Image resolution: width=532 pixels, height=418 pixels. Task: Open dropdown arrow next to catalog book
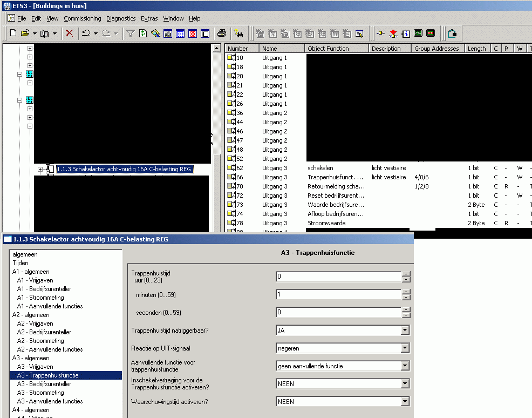(54, 33)
